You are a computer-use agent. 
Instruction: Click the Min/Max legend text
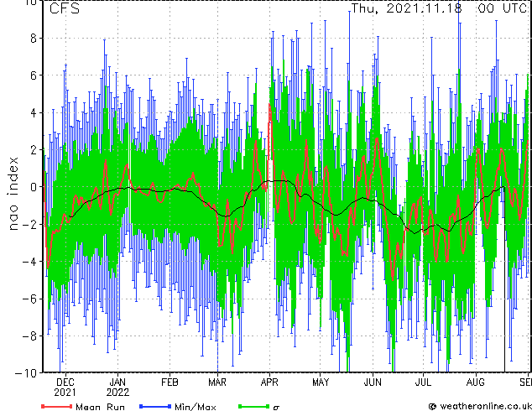click(195, 407)
